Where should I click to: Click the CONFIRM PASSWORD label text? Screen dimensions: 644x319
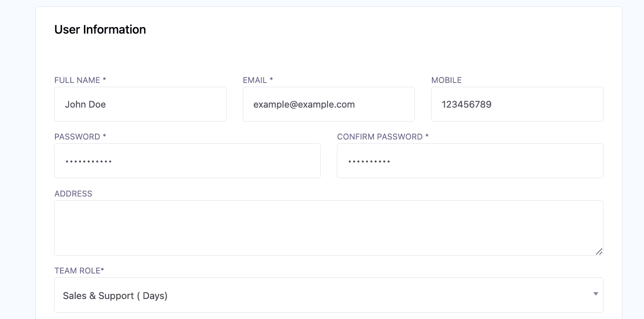click(x=379, y=137)
